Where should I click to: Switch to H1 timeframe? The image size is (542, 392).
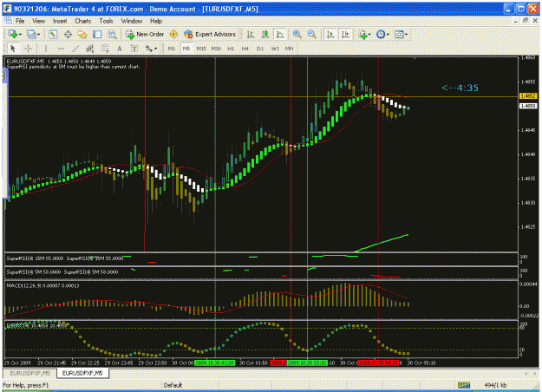pyautogui.click(x=231, y=49)
